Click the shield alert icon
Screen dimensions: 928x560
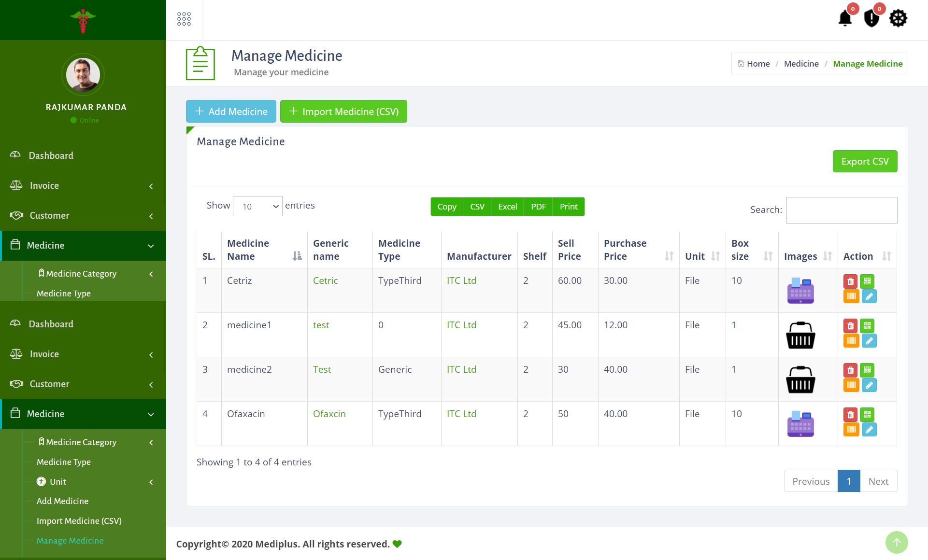point(871,19)
